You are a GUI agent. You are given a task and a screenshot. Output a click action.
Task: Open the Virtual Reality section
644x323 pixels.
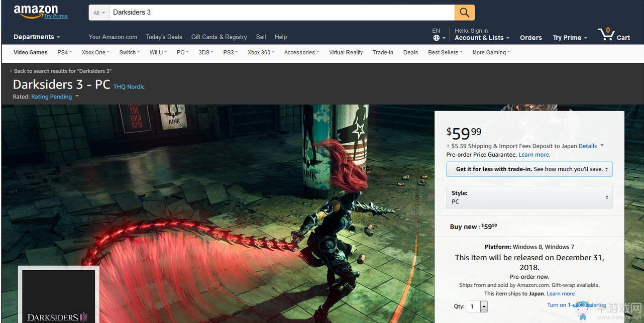coord(346,52)
